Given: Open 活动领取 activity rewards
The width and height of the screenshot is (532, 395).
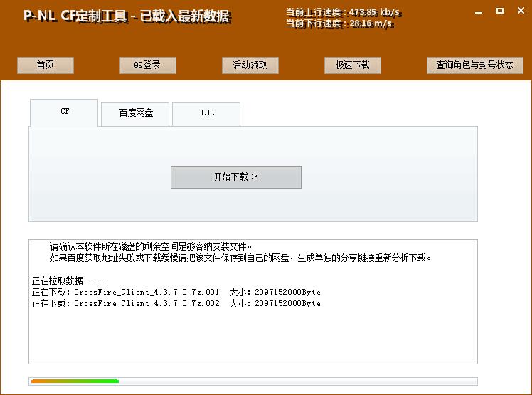Looking at the screenshot, I should 250,65.
